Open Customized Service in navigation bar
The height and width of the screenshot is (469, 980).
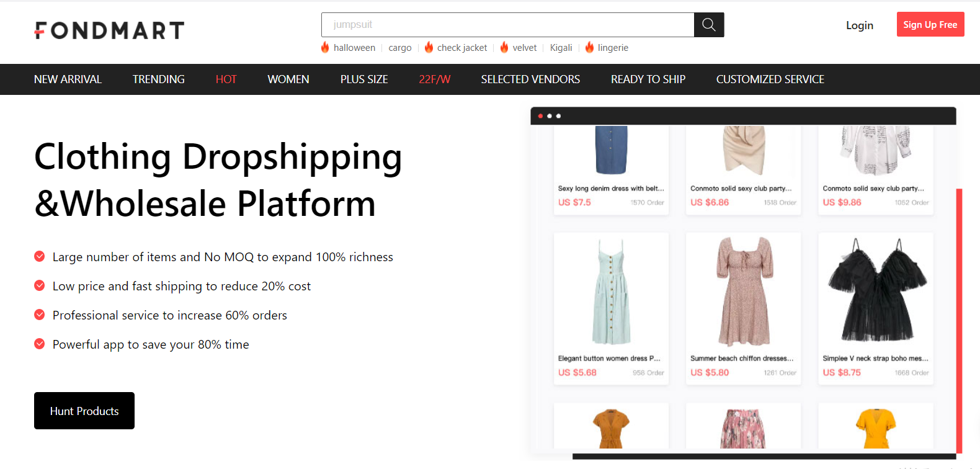click(x=770, y=79)
